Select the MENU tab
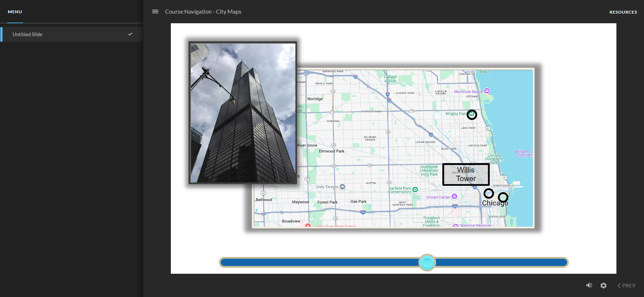 pos(15,12)
